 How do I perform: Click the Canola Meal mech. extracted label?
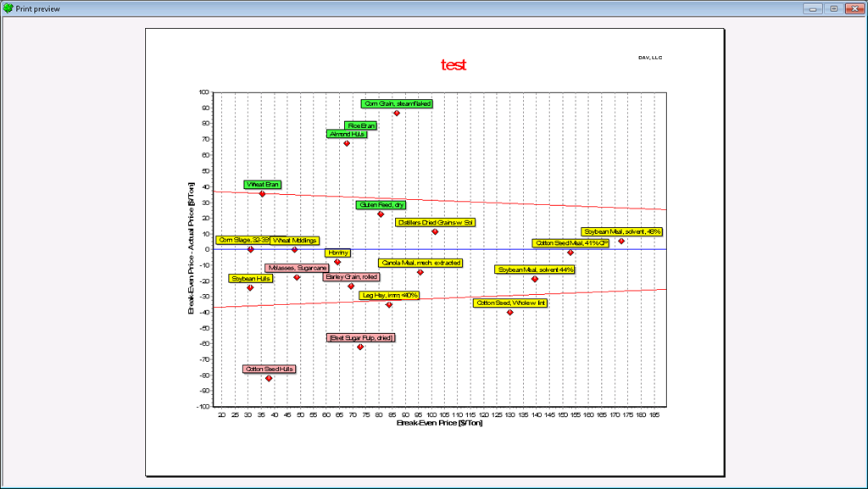[420, 263]
